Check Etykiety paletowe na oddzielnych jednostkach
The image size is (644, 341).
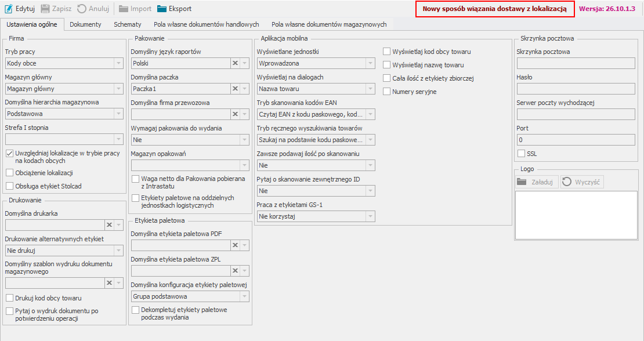135,198
